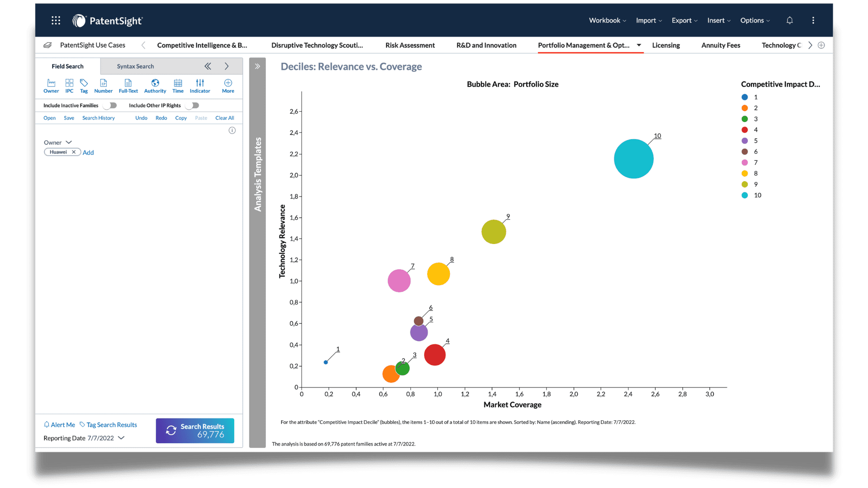Toggle decile 5 legend entry
Image resolution: width=868 pixels, height=488 pixels.
click(x=750, y=141)
